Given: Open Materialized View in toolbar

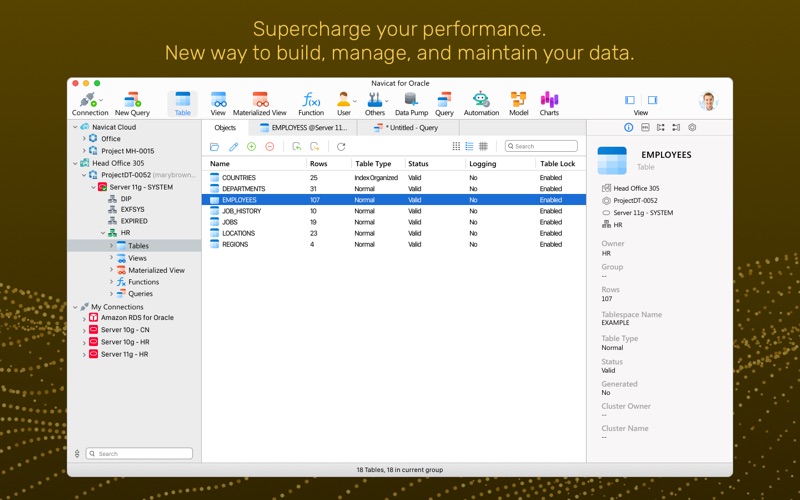Looking at the screenshot, I should [260, 104].
